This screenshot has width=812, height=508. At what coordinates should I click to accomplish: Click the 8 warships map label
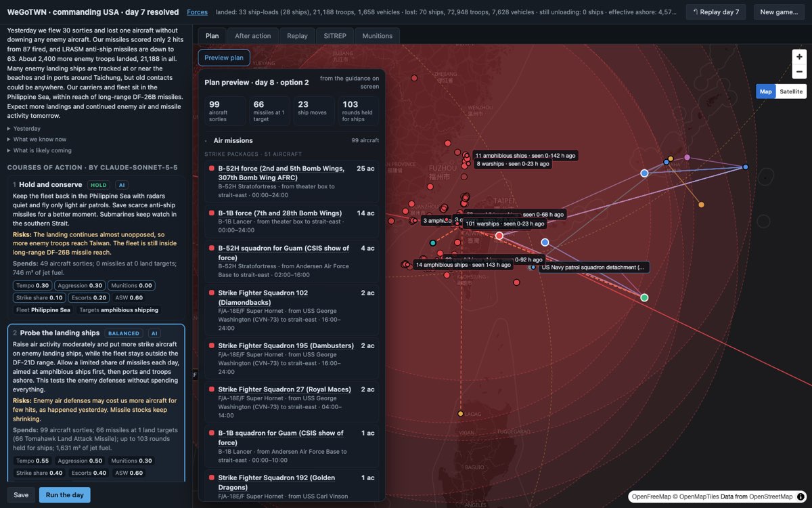(x=513, y=164)
